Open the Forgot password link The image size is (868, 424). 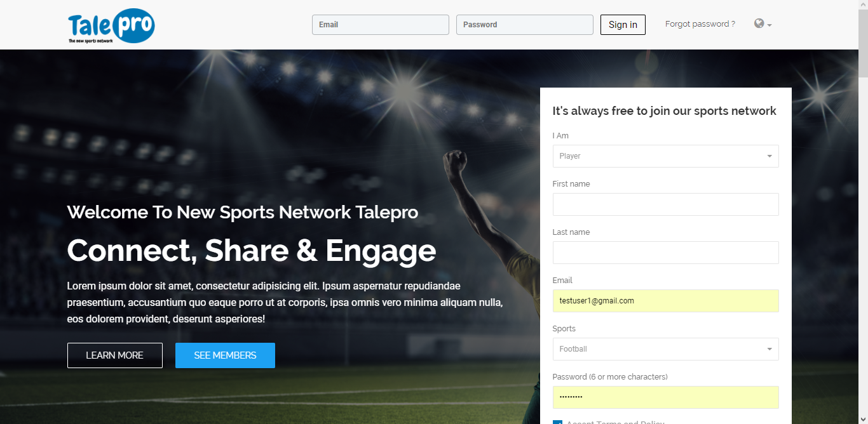pos(700,24)
